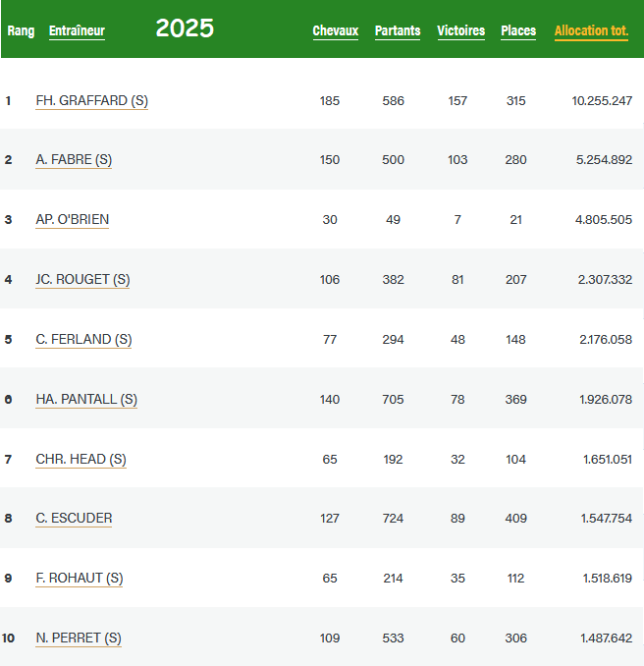Open N. PERRET (S) profile
Viewport: 644px width, 666px height.
click(x=79, y=638)
